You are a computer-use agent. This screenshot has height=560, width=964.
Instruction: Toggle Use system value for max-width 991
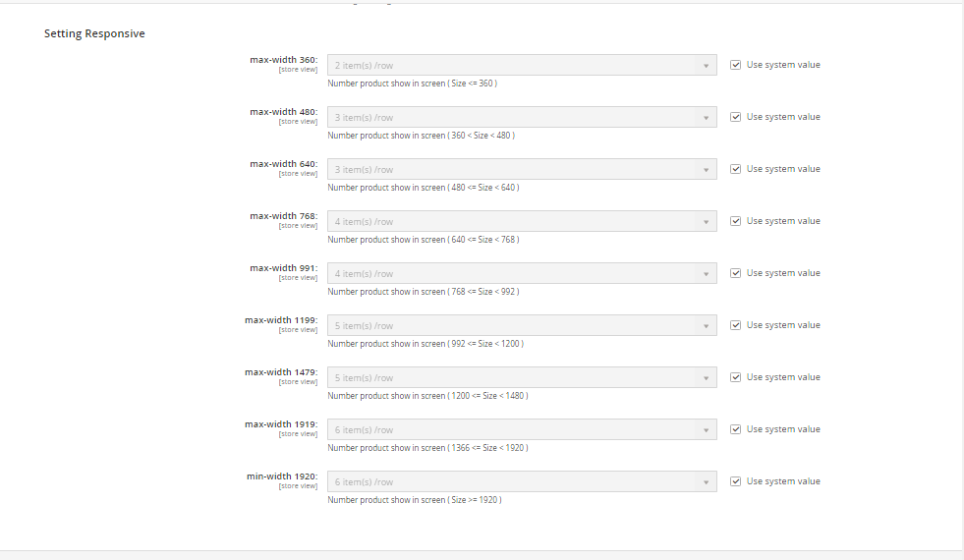coord(736,273)
